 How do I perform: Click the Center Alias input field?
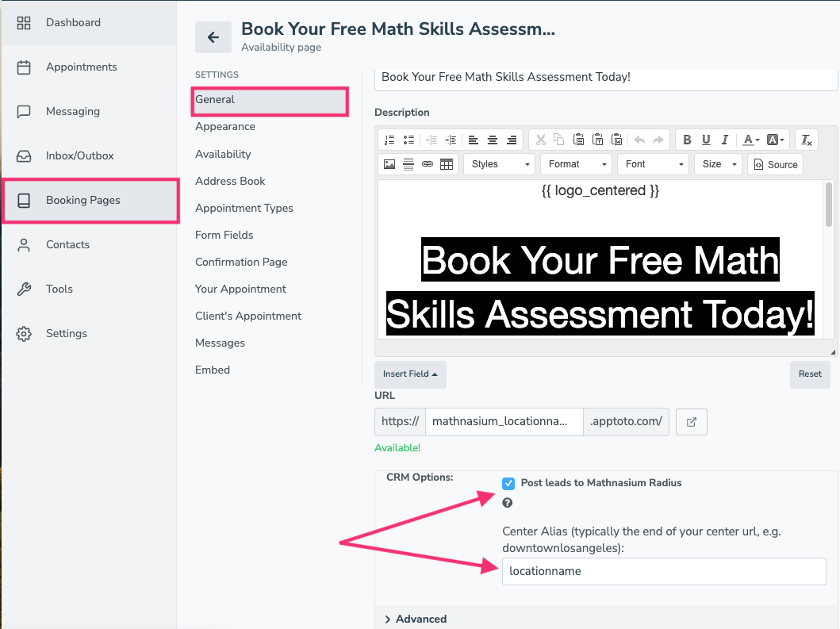tap(664, 571)
